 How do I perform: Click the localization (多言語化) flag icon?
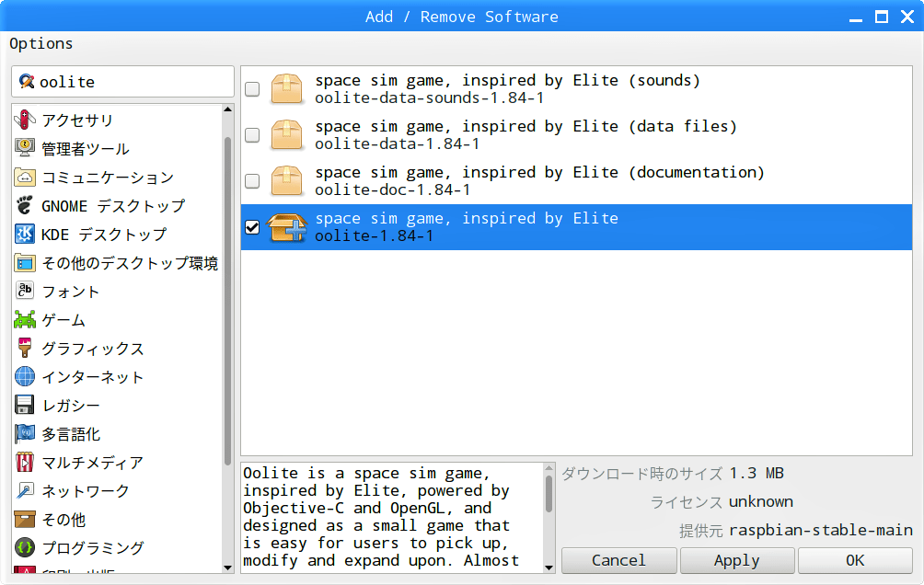[x=24, y=433]
